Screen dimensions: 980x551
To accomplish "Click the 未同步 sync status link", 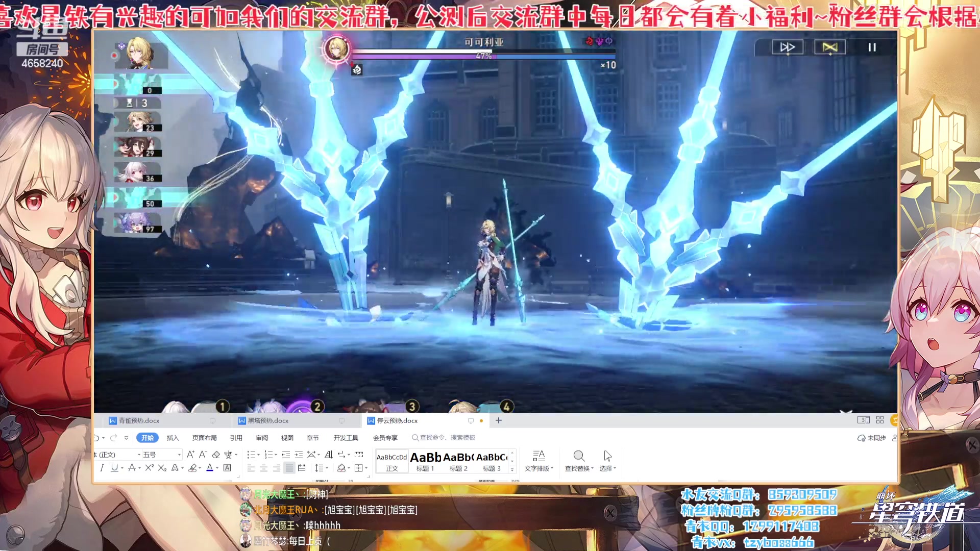I will [x=874, y=438].
